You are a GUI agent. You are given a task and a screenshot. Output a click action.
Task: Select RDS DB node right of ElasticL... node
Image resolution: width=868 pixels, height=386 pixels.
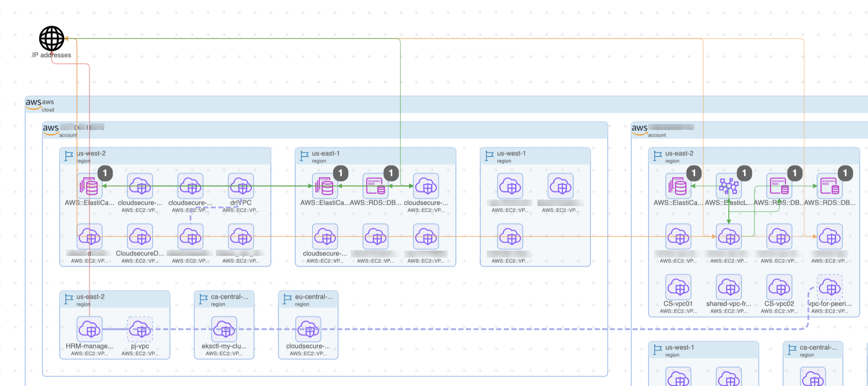[779, 186]
